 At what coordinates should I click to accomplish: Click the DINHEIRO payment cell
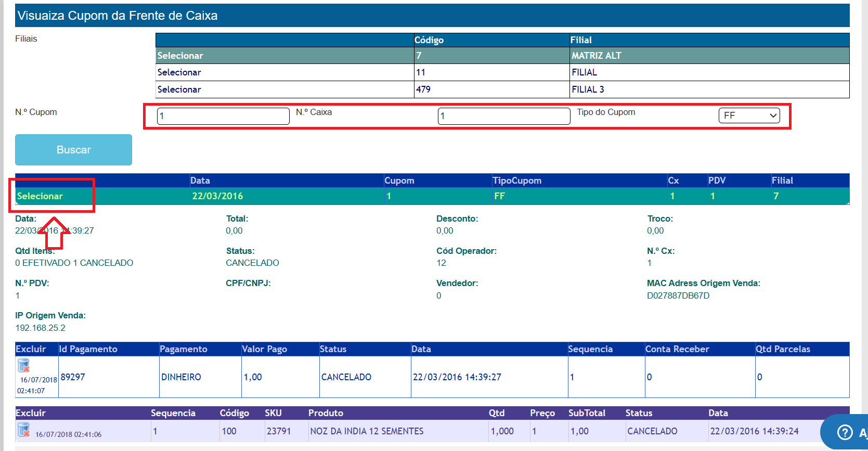pos(181,377)
